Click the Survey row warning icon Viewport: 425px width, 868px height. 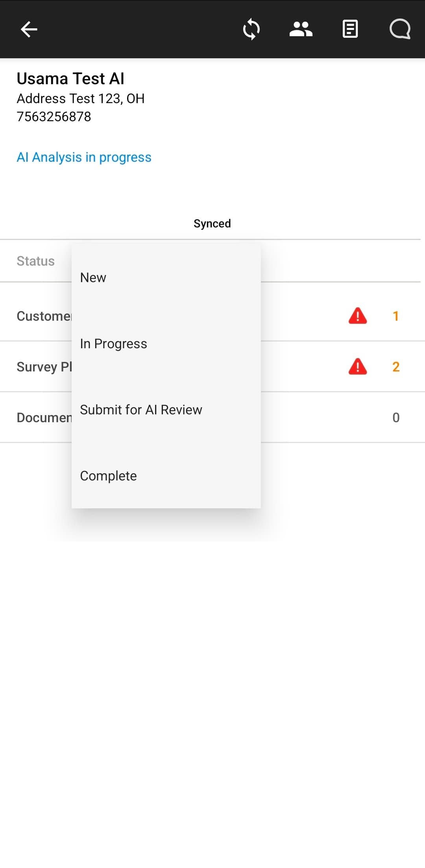(x=358, y=366)
